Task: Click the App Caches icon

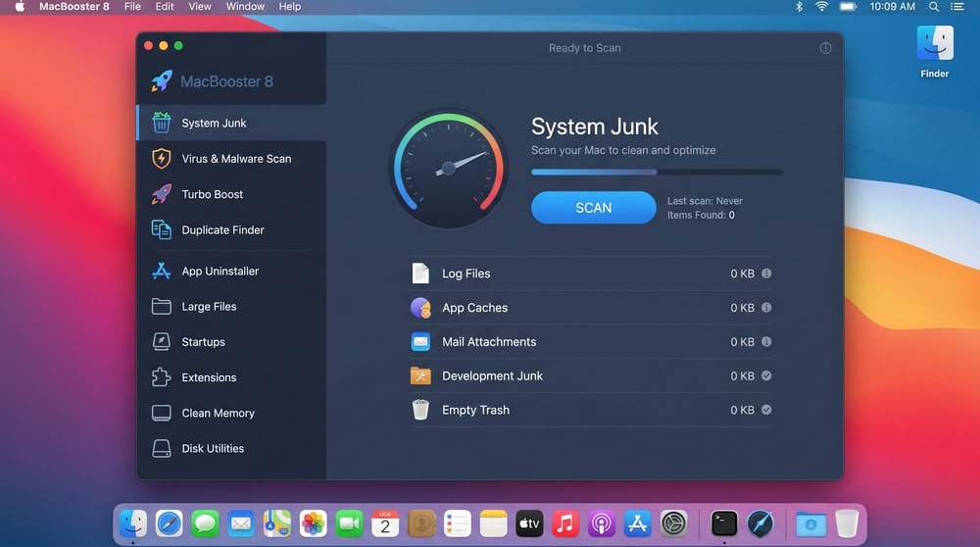Action: click(x=420, y=308)
